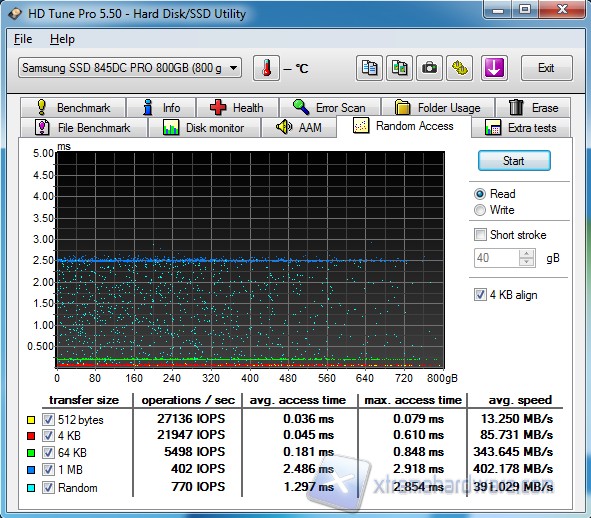
Task: Uncheck the 512 bytes transfer size
Action: tap(48, 419)
